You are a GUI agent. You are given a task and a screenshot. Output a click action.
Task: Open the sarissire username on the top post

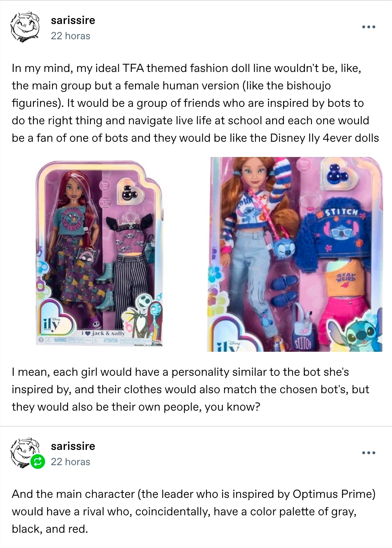(x=73, y=20)
